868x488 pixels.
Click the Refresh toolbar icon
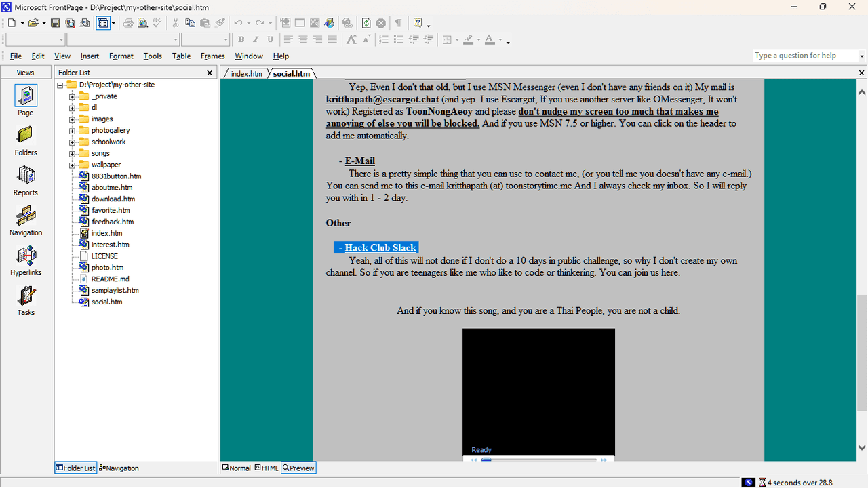click(x=366, y=23)
